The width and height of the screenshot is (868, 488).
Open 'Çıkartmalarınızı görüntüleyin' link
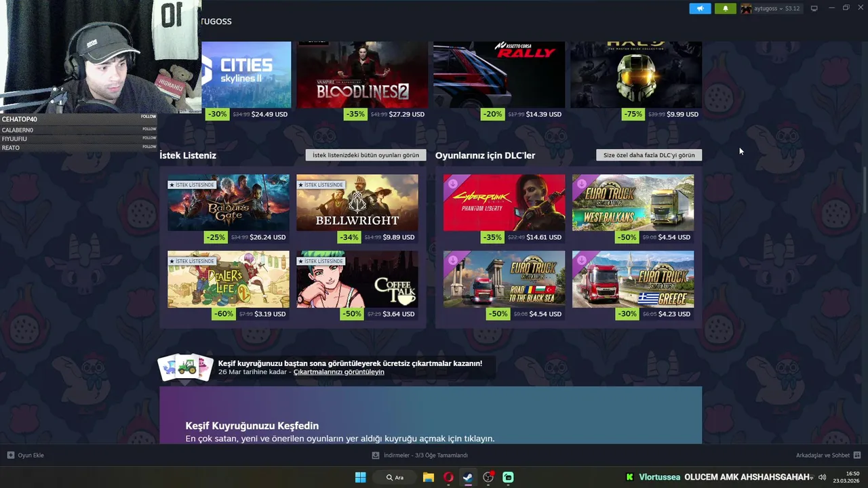coord(338,372)
